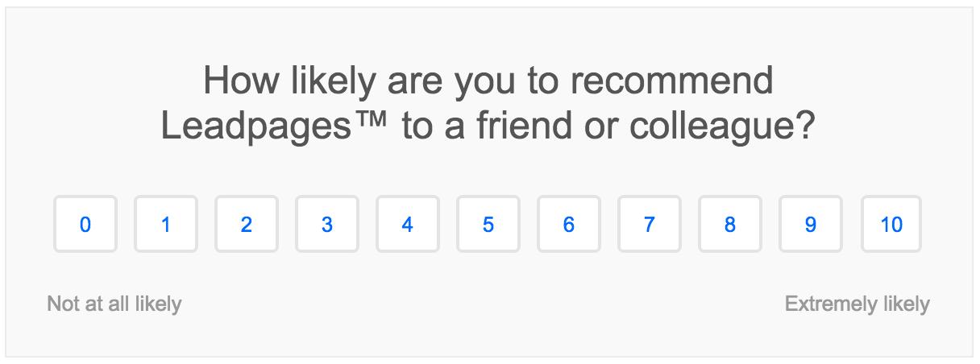Select the lowest score on the scale
Image resolution: width=980 pixels, height=364 pixels.
click(85, 224)
